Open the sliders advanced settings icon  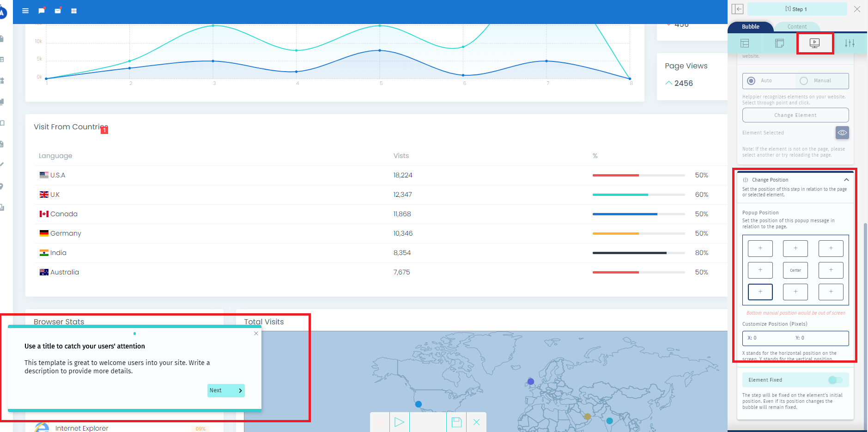(850, 43)
